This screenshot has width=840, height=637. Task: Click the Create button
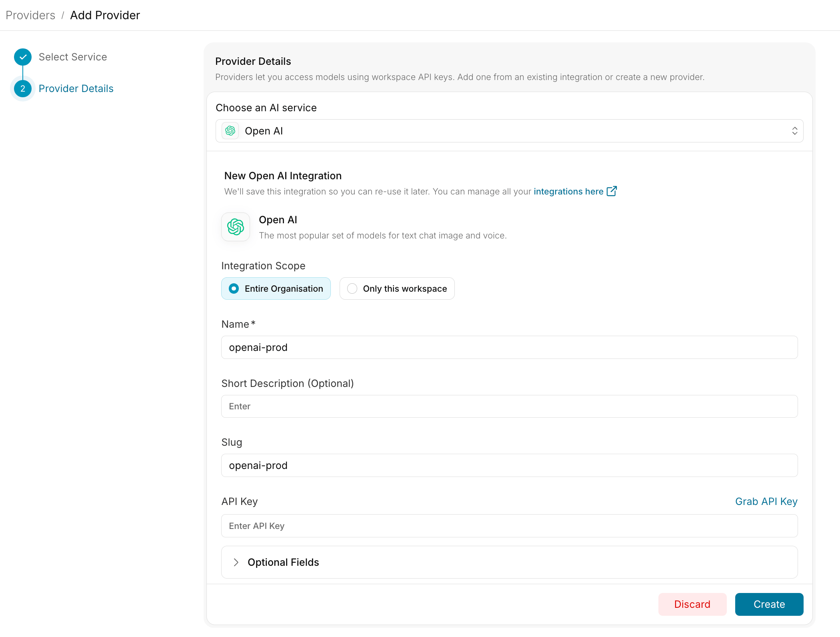click(769, 604)
